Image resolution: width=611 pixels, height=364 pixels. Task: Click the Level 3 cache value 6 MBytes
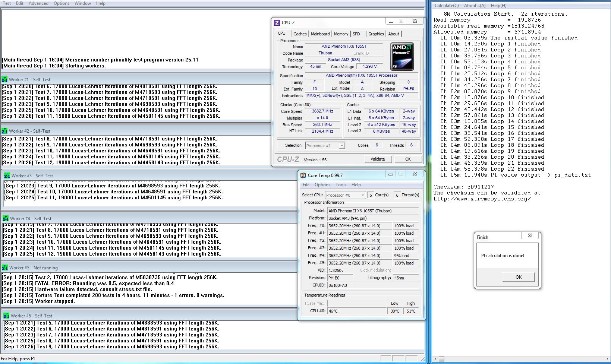click(x=381, y=131)
